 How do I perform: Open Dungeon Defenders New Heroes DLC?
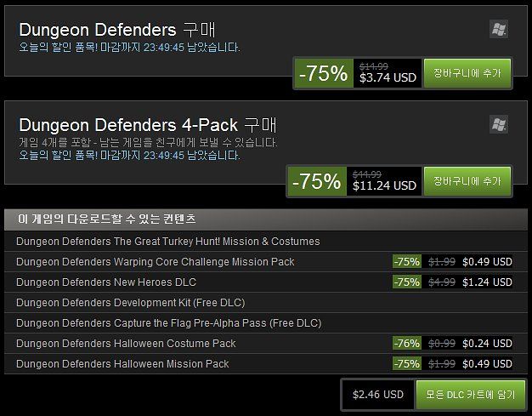266,282
